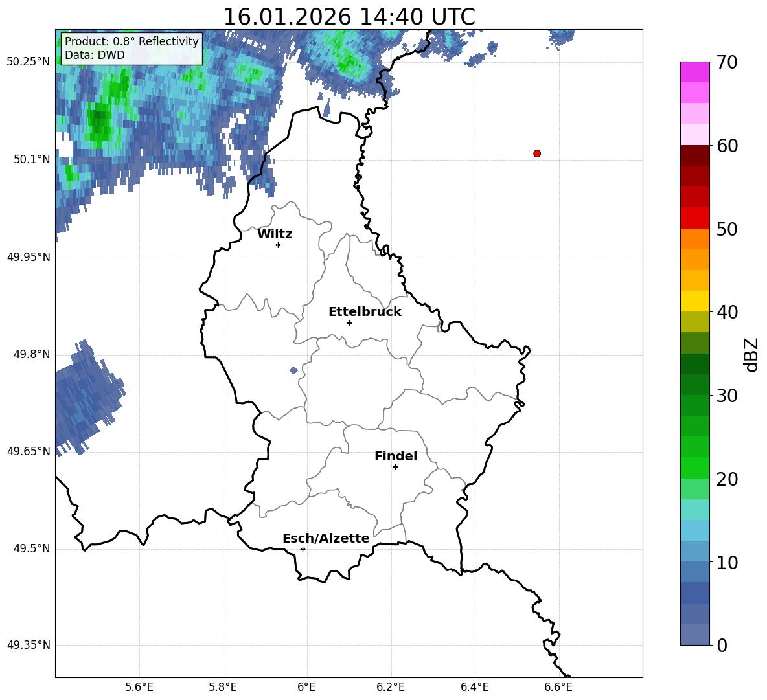Click the colorbar tick label 30
This screenshot has height=700, width=767.
click(727, 396)
